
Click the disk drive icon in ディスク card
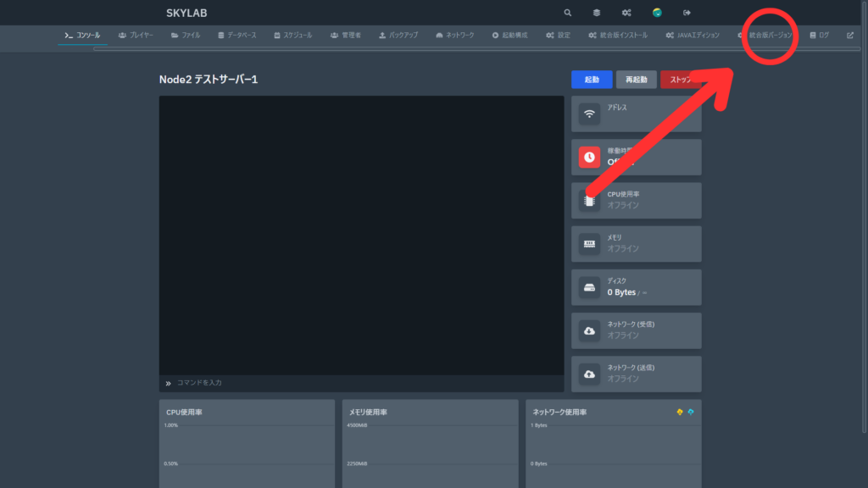pos(589,288)
